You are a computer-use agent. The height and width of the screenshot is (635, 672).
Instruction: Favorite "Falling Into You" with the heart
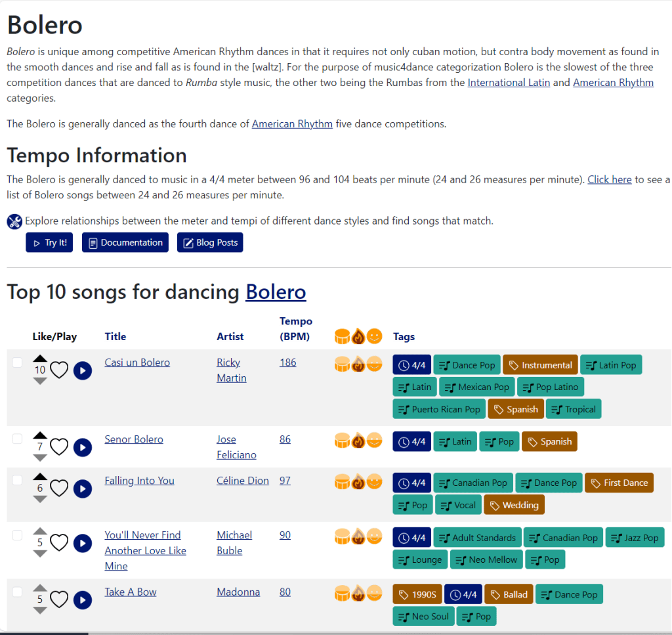point(59,489)
